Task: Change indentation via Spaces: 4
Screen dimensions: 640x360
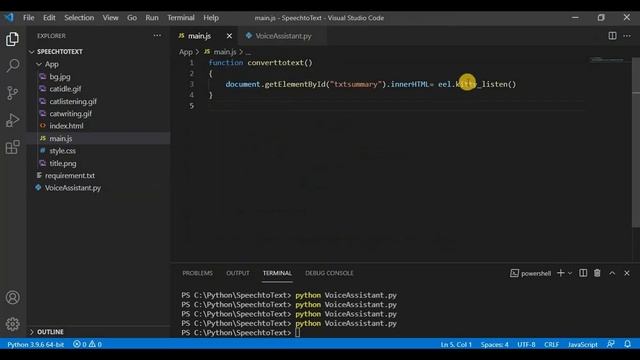Action: 494,344
